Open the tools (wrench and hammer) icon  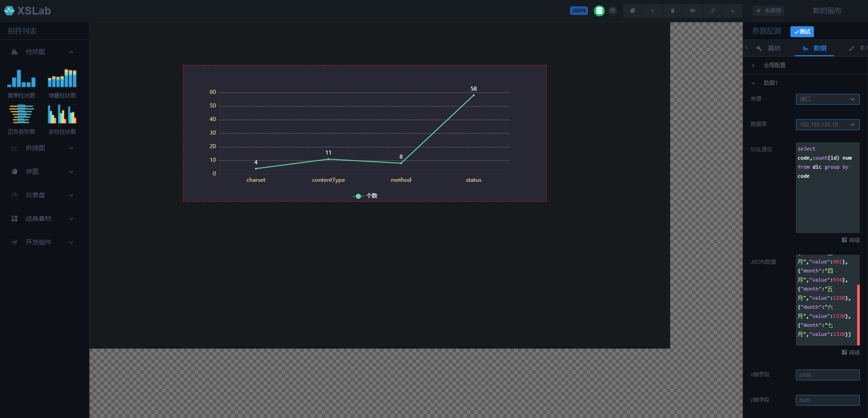613,11
